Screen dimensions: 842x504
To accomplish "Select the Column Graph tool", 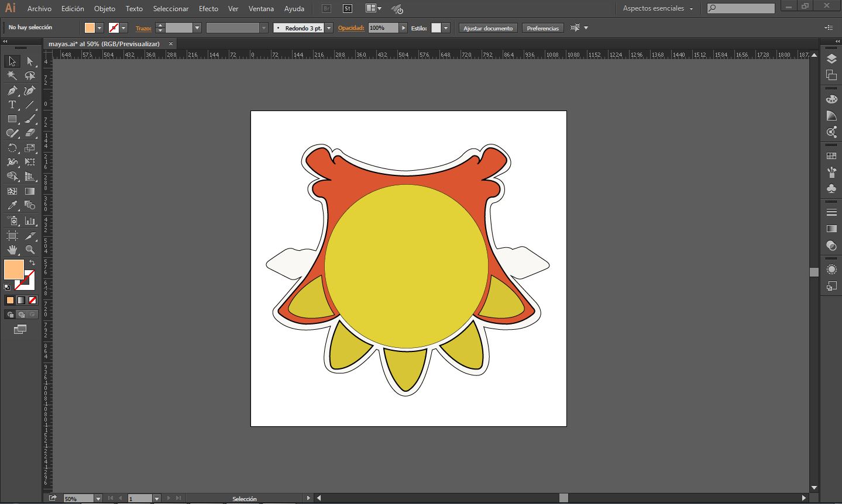I will coord(30,221).
